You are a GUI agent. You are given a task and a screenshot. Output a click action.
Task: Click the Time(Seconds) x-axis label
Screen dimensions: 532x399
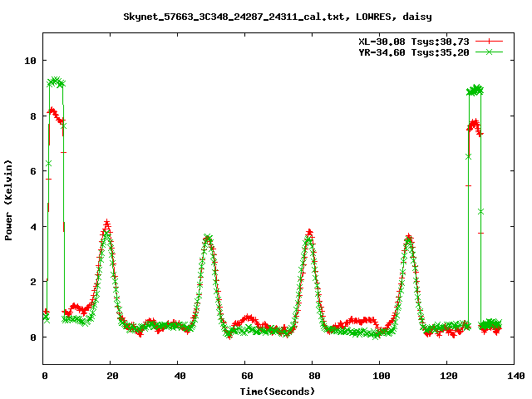point(278,392)
